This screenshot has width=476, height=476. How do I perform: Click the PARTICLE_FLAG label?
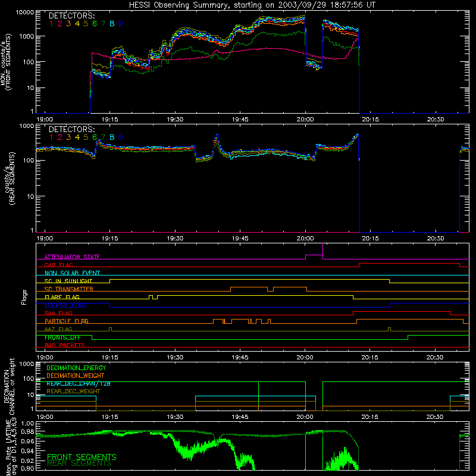[67, 321]
